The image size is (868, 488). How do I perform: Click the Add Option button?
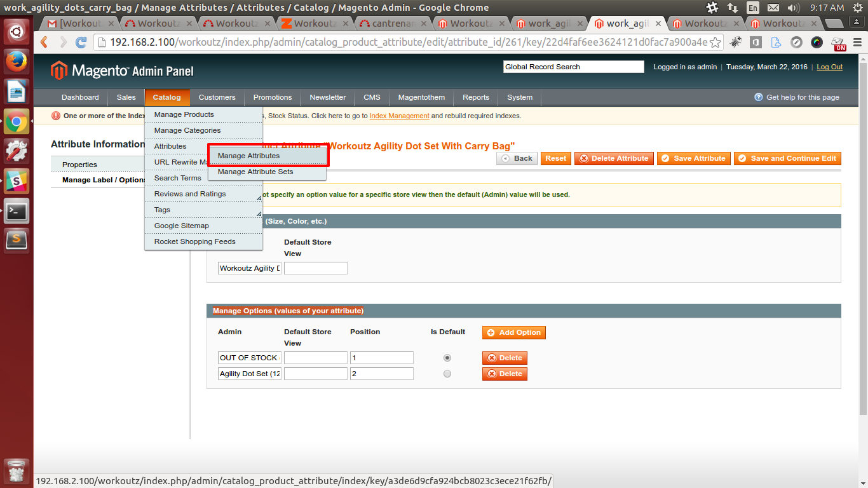[x=514, y=332]
